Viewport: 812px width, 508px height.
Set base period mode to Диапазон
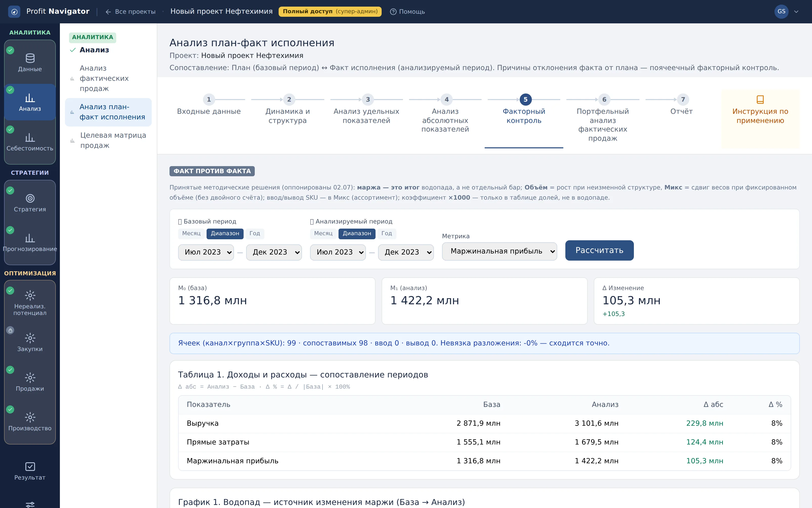point(225,233)
